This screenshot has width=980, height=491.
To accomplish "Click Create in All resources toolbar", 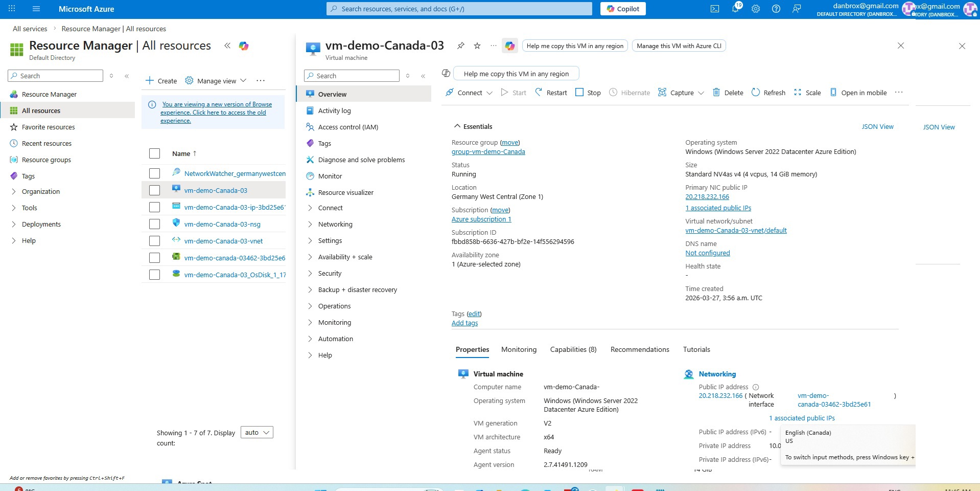I will (x=161, y=80).
